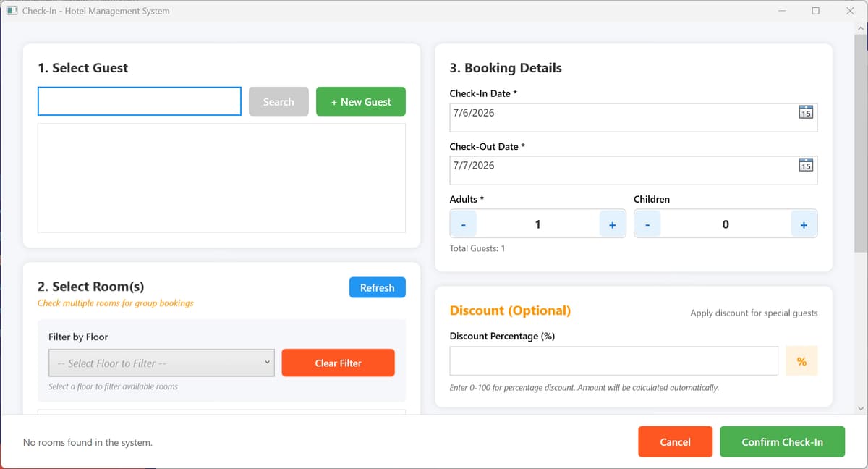This screenshot has width=868, height=469.
Task: Increase Adults count with plus button
Action: 612,224
